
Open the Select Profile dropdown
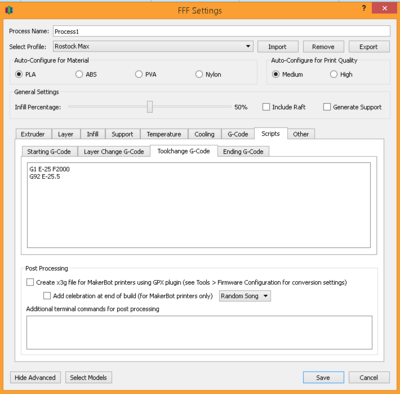153,46
